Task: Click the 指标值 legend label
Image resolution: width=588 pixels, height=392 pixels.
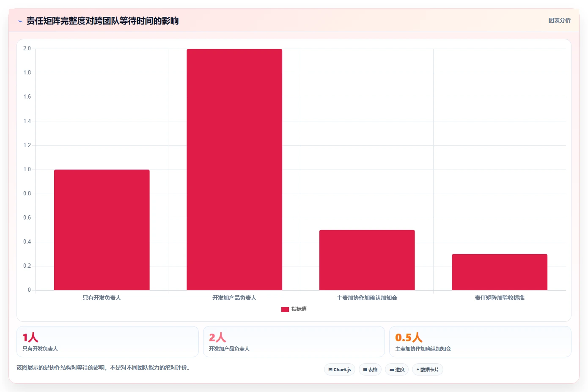Action: [x=299, y=309]
